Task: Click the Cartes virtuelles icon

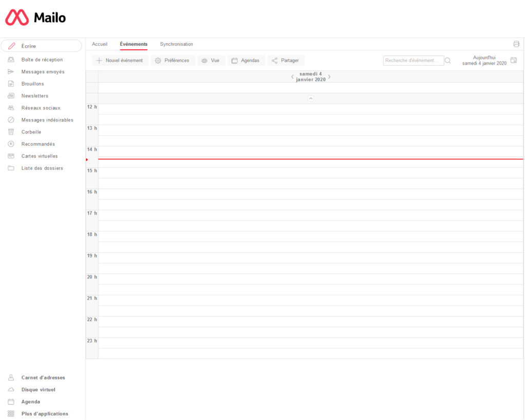Action: click(x=11, y=156)
